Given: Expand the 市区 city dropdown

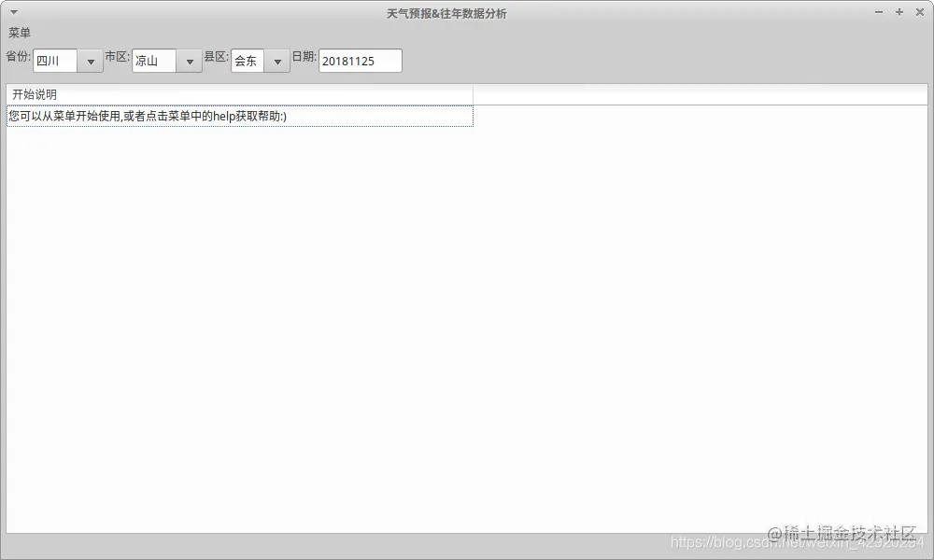Looking at the screenshot, I should point(190,60).
